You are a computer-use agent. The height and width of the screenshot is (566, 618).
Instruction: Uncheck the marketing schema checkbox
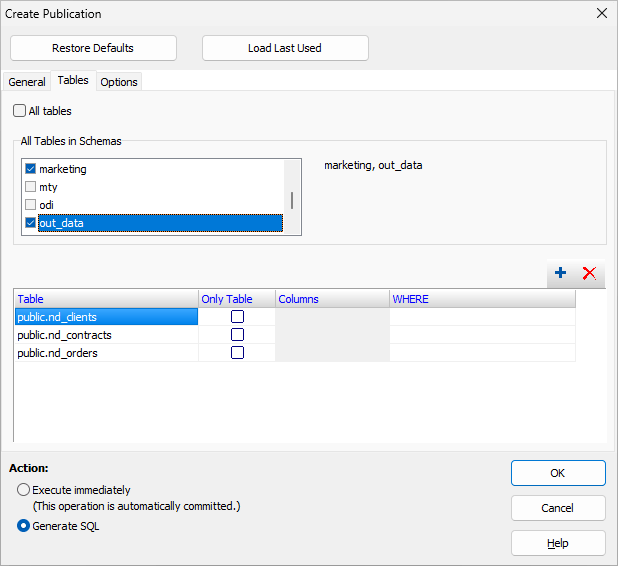coord(30,169)
